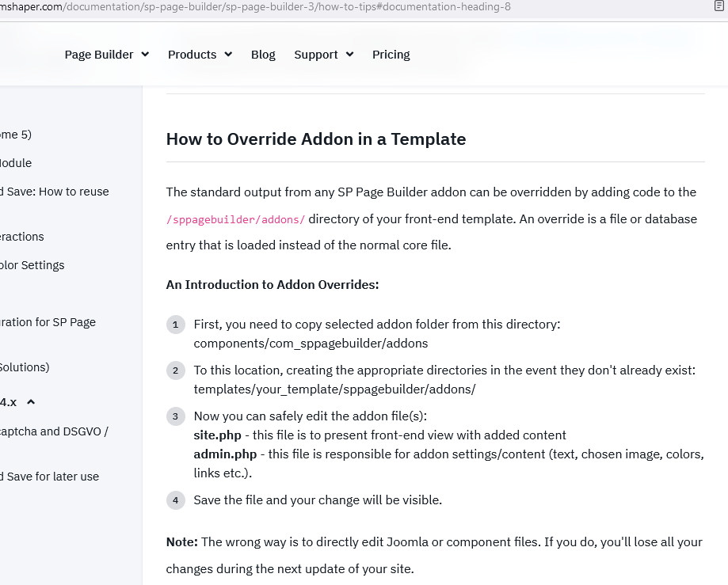
Task: Open the Products menu label
Action: click(x=192, y=55)
